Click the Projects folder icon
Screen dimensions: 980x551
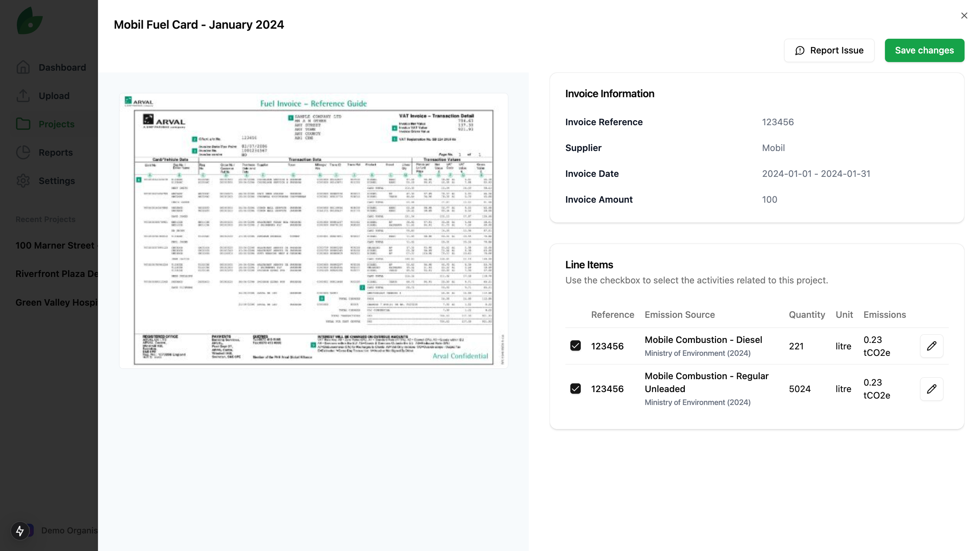click(23, 124)
